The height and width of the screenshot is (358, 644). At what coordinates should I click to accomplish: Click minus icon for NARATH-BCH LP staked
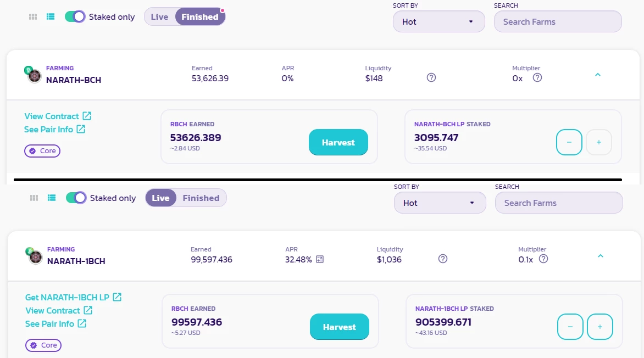click(569, 142)
